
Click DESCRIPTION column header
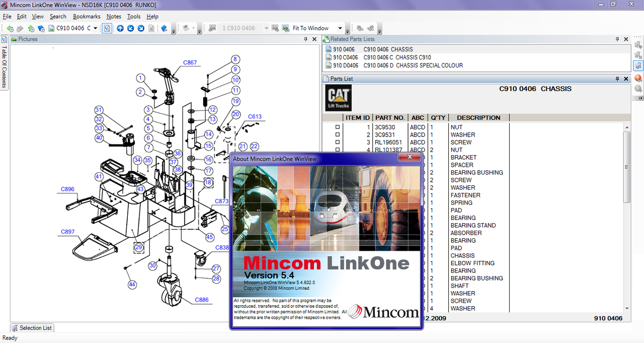478,118
